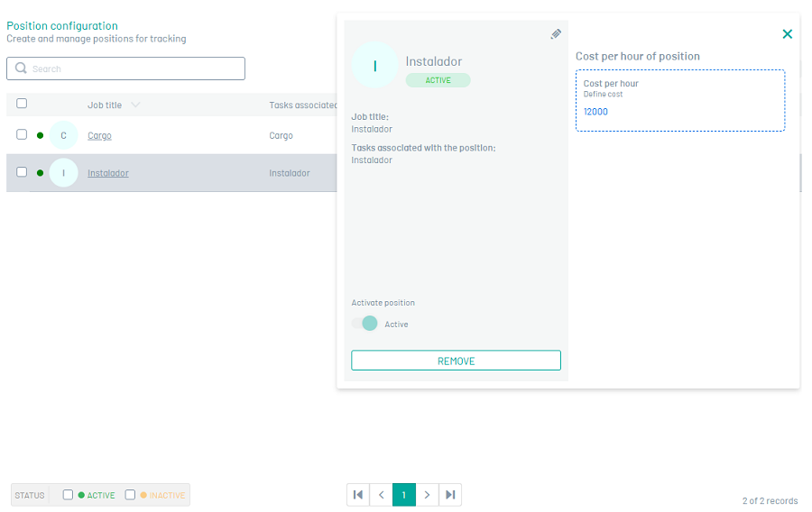Go to the next page

click(427, 495)
